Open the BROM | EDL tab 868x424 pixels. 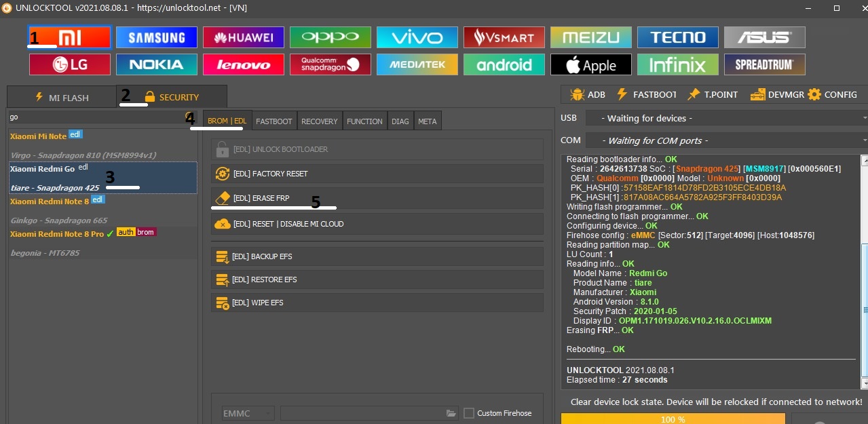(227, 121)
